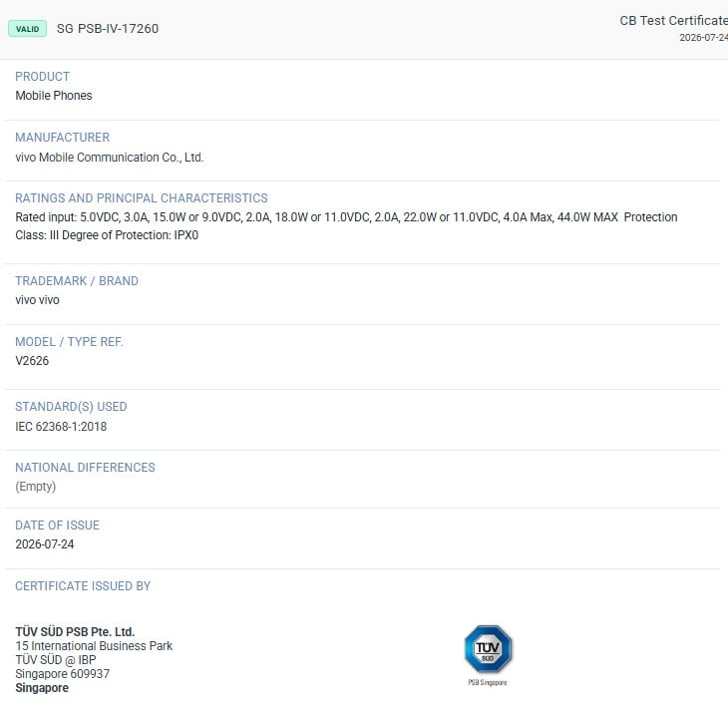Select 15 International Business Park address line
The height and width of the screenshot is (707, 728).
(x=94, y=646)
